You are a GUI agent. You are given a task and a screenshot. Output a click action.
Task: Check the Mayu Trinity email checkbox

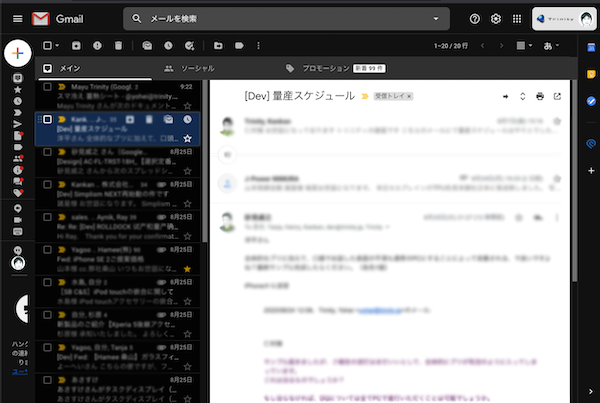pos(47,87)
